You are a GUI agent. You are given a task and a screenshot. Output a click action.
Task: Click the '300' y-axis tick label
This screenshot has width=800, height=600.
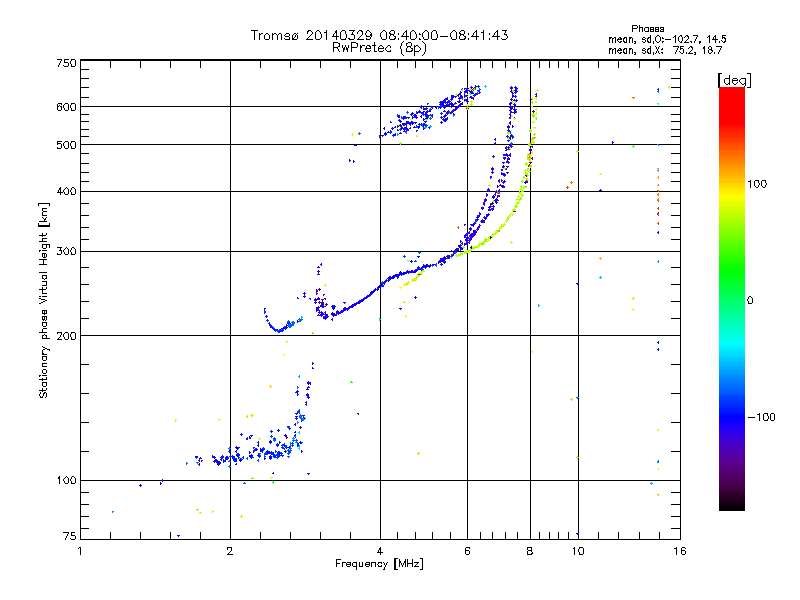tap(66, 251)
